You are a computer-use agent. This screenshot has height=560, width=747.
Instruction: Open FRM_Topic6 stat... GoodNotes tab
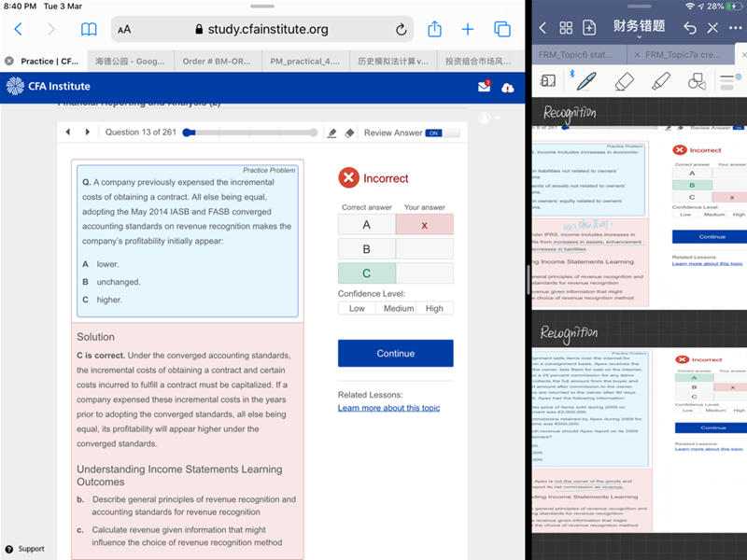coord(575,55)
